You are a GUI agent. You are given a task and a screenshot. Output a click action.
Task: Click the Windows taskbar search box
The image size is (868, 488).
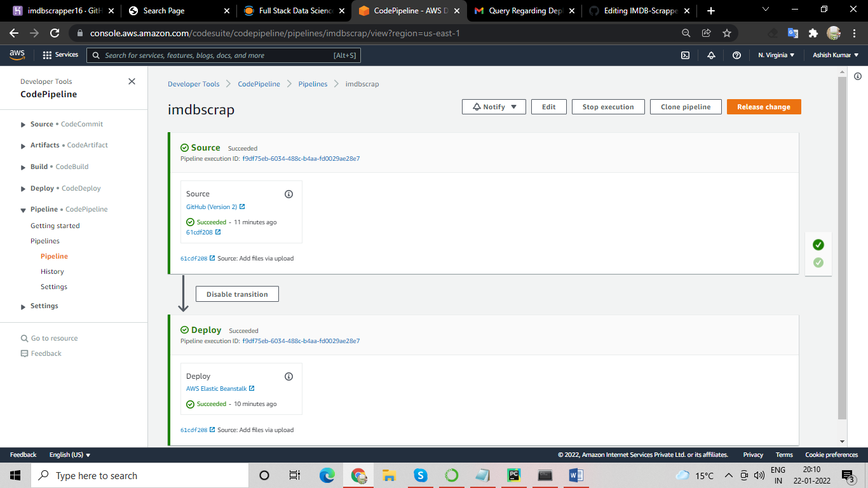pyautogui.click(x=139, y=475)
